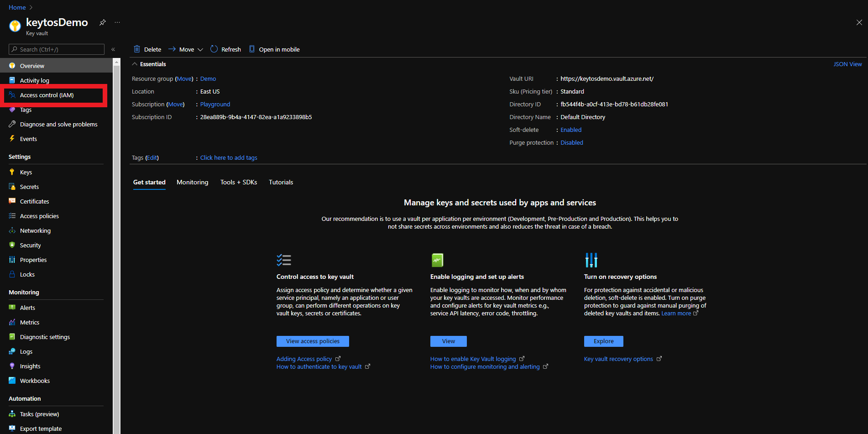Focus the Search (Ctrl+/) field
Screen dimensions: 868x434
coord(57,49)
